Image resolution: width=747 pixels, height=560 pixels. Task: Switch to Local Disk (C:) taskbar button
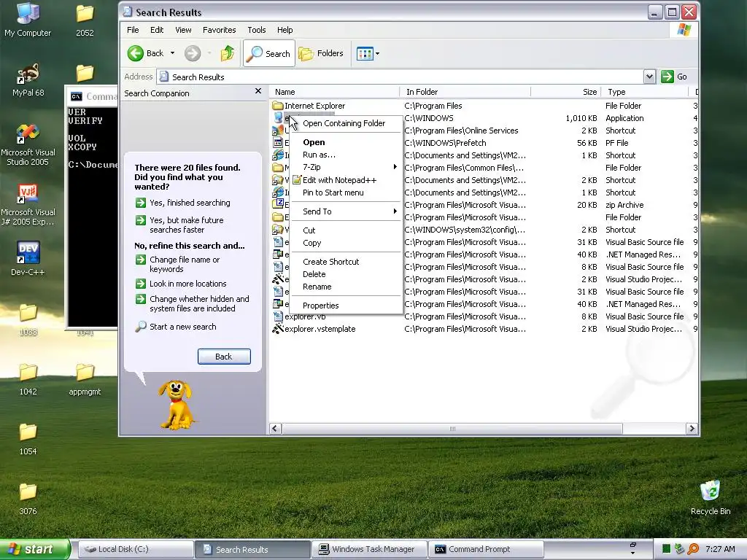click(x=135, y=550)
